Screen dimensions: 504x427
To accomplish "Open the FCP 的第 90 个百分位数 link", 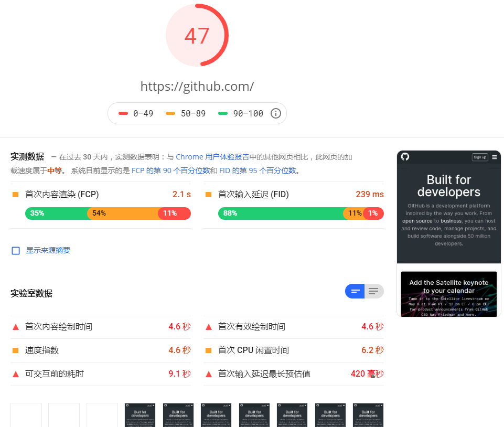I will tap(170, 170).
